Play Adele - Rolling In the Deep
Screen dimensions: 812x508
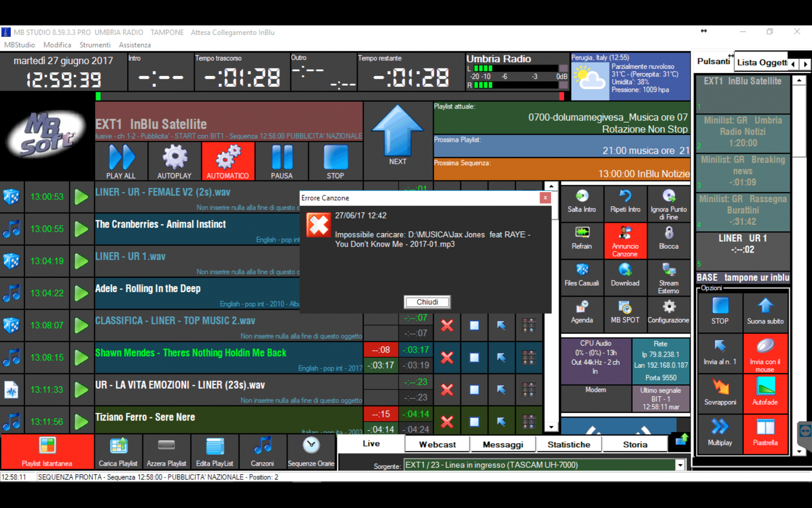(x=81, y=293)
